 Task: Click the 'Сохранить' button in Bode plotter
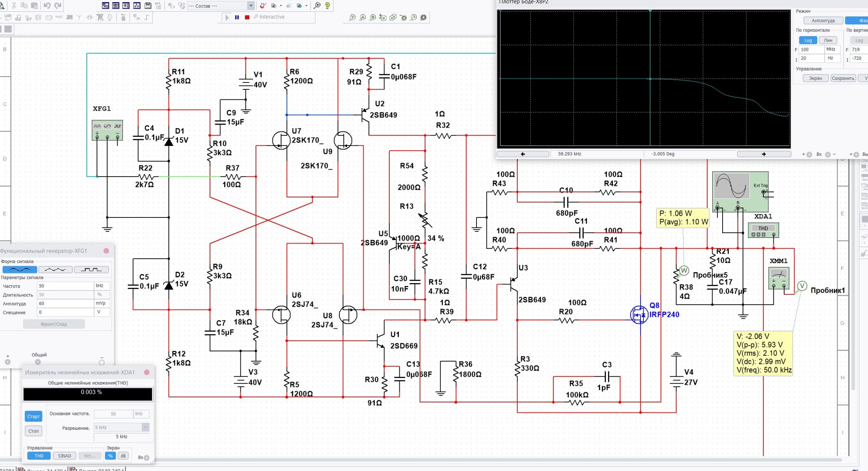tap(843, 79)
